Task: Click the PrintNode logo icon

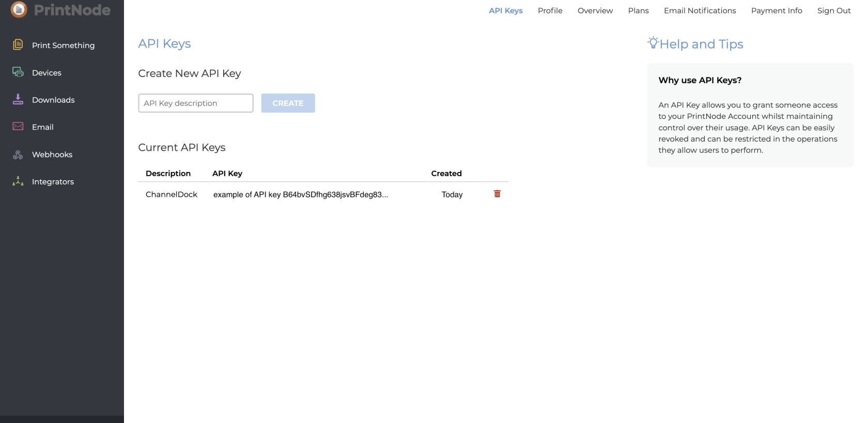Action: pyautogui.click(x=19, y=9)
